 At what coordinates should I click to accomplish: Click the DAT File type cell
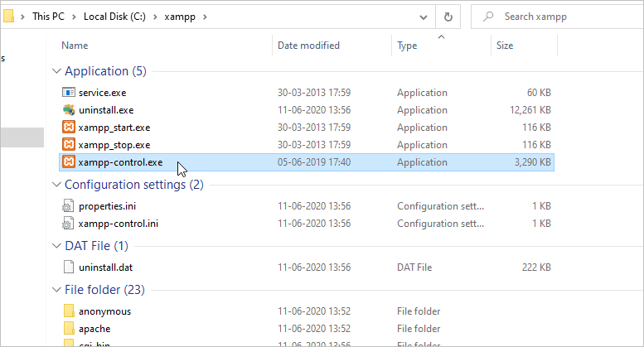[414, 267]
